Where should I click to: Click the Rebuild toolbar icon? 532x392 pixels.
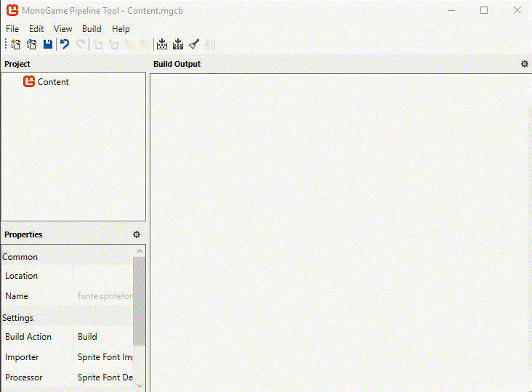(x=178, y=44)
